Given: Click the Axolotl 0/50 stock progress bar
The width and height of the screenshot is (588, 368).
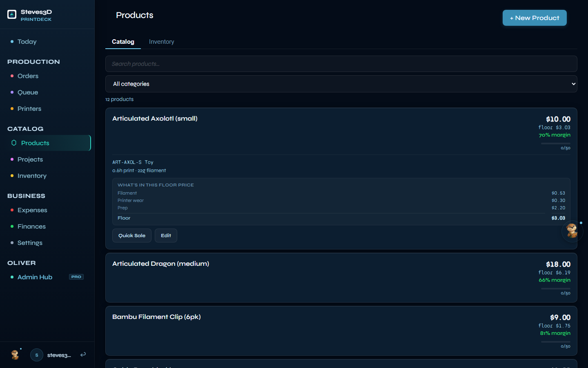Looking at the screenshot, I should point(555,144).
